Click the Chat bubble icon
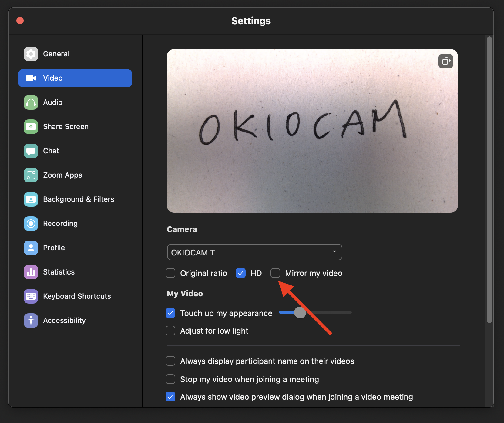504x423 pixels. tap(31, 151)
